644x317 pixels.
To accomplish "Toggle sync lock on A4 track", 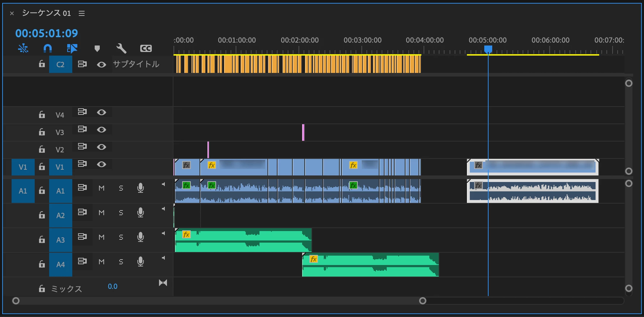I will (82, 261).
